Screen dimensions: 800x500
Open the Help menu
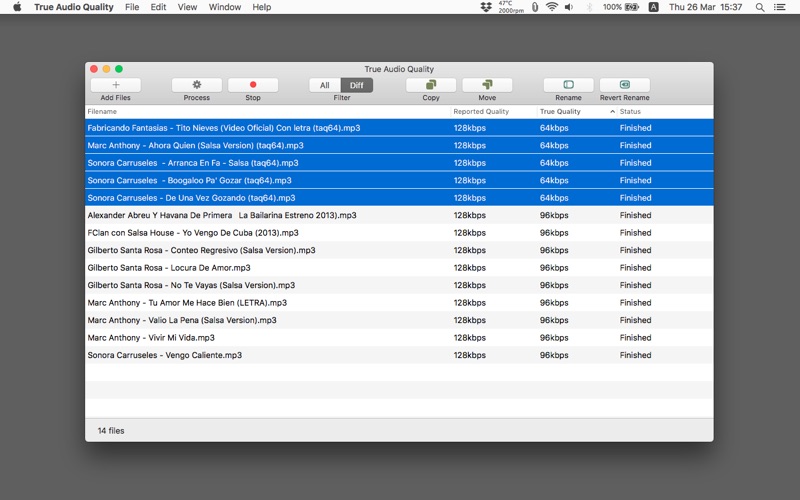tap(262, 7)
